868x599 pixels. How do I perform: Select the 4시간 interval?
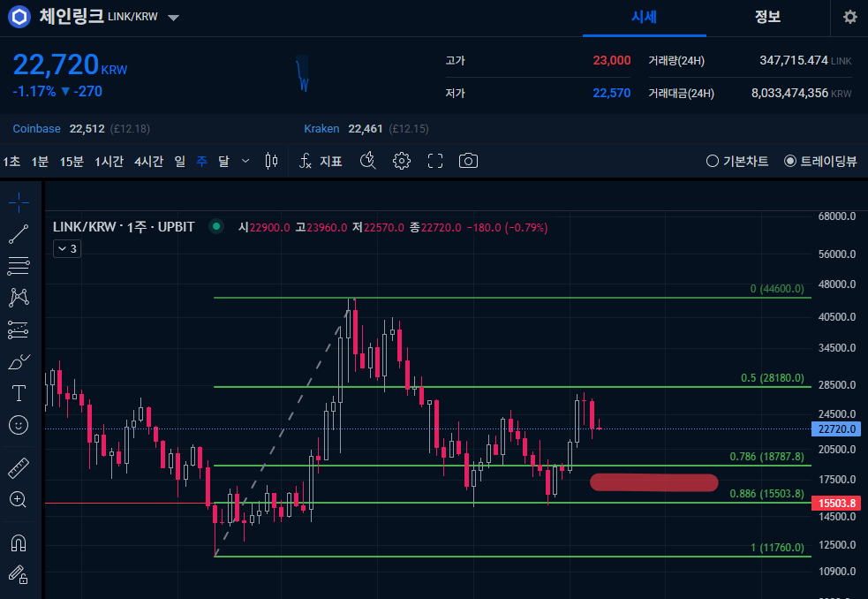[x=149, y=162]
